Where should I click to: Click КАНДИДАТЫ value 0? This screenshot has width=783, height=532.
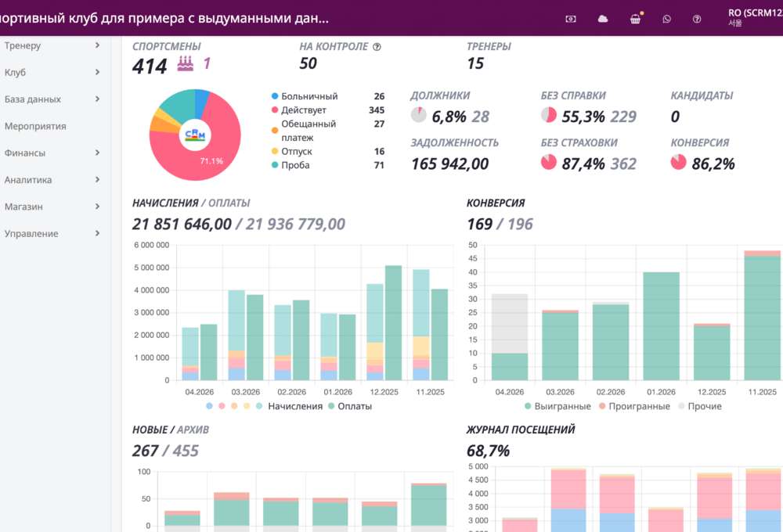[675, 117]
